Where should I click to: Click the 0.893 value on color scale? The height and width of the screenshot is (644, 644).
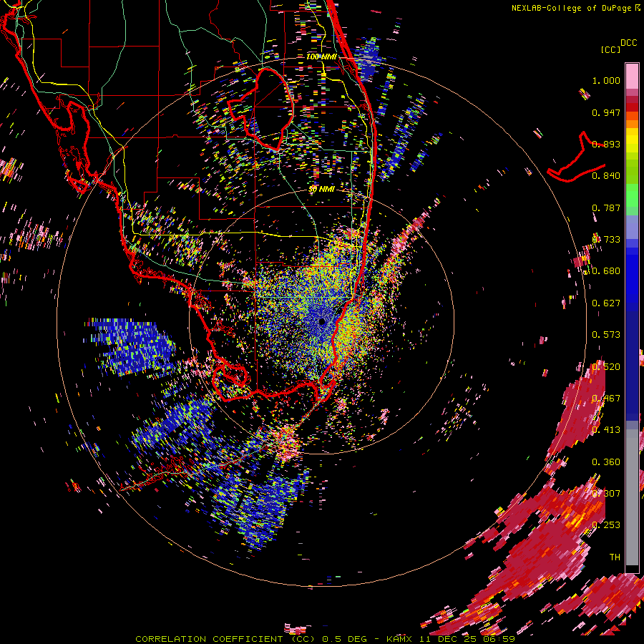[x=606, y=144]
